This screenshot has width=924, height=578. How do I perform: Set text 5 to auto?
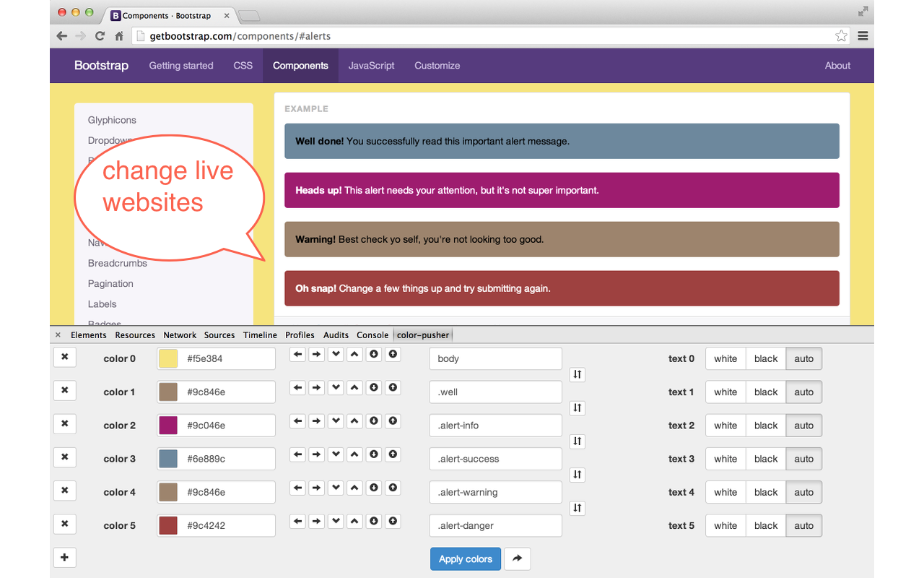pyautogui.click(x=804, y=525)
